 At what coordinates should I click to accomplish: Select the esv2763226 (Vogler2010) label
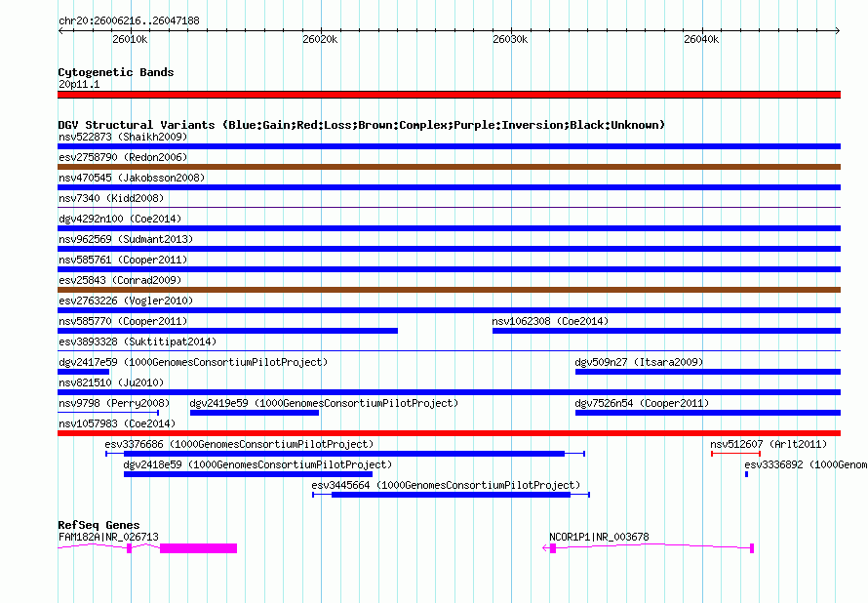pos(126,301)
